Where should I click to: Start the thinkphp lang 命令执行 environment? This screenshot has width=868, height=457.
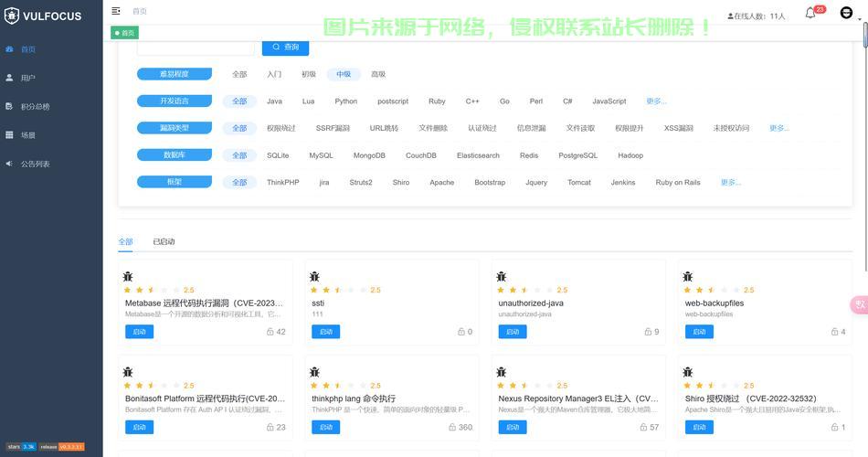coord(326,427)
